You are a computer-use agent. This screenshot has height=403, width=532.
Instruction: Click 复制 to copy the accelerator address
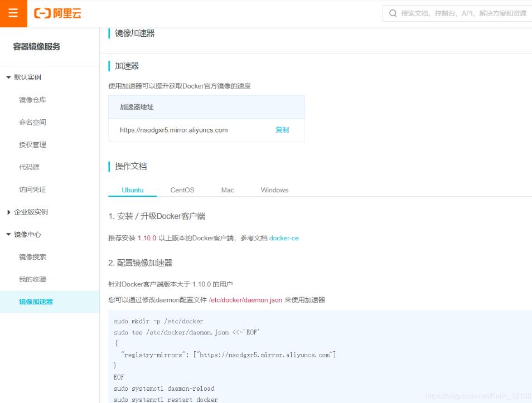point(283,129)
